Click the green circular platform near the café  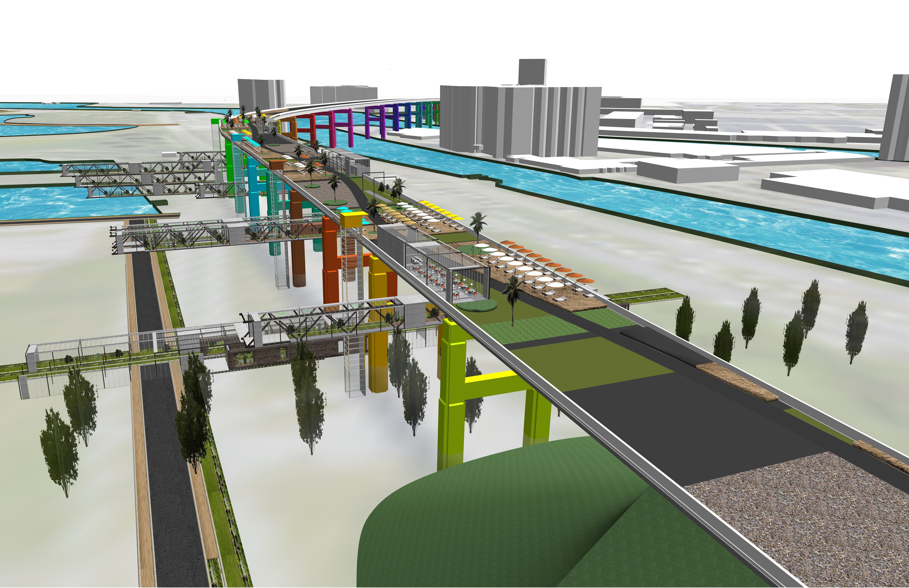(477, 305)
